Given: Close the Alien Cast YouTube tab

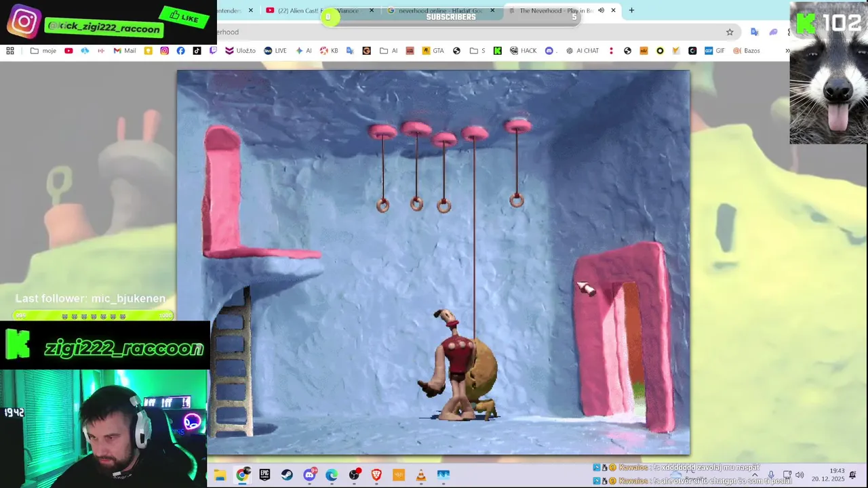Looking at the screenshot, I should (x=372, y=10).
